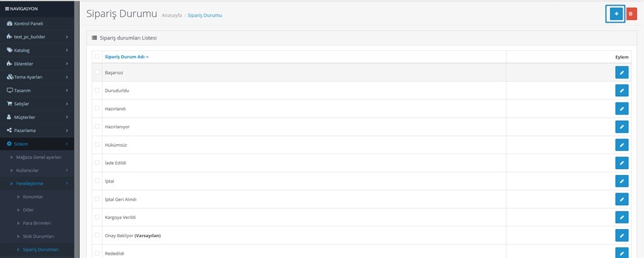
Task: Collapse the Yerelleştirme submenu arrow
Action: click(x=67, y=183)
